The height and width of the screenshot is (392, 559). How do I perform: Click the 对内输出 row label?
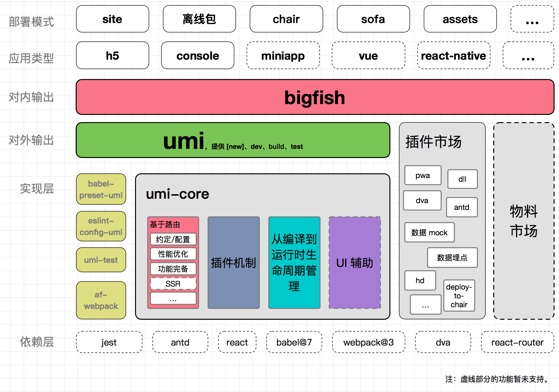point(31,97)
